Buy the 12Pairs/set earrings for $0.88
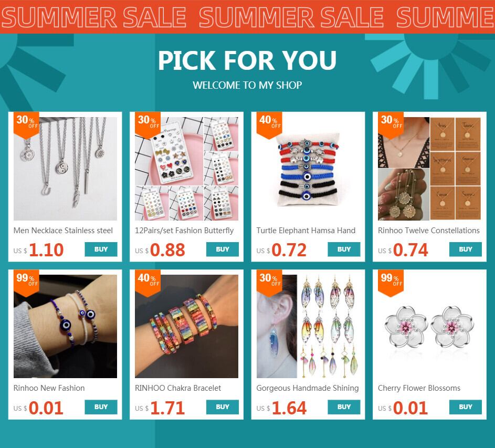Image resolution: width=495 pixels, height=448 pixels. coord(223,249)
